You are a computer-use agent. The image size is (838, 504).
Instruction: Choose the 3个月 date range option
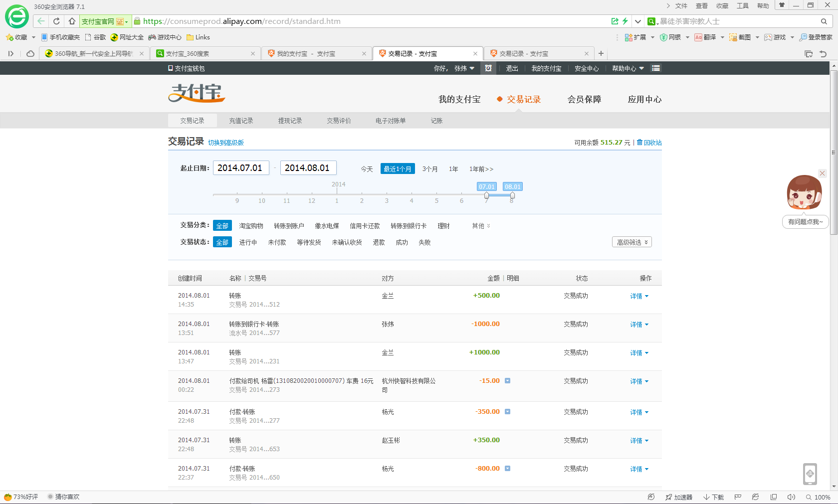pyautogui.click(x=429, y=169)
